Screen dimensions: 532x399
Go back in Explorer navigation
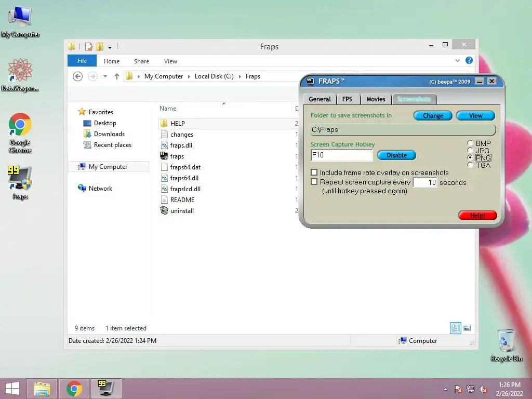point(78,76)
